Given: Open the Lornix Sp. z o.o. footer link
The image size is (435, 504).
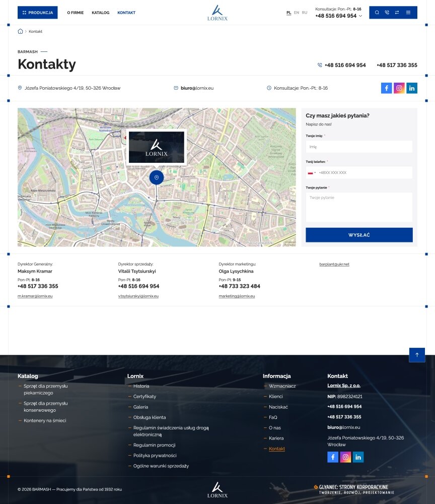Looking at the screenshot, I should coord(344,386).
